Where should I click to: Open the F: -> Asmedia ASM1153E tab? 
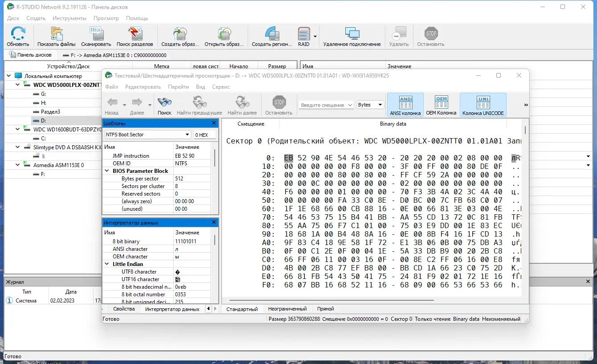click(115, 55)
